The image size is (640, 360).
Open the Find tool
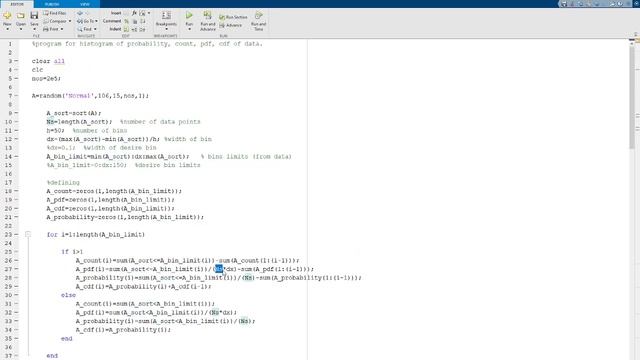(85, 29)
